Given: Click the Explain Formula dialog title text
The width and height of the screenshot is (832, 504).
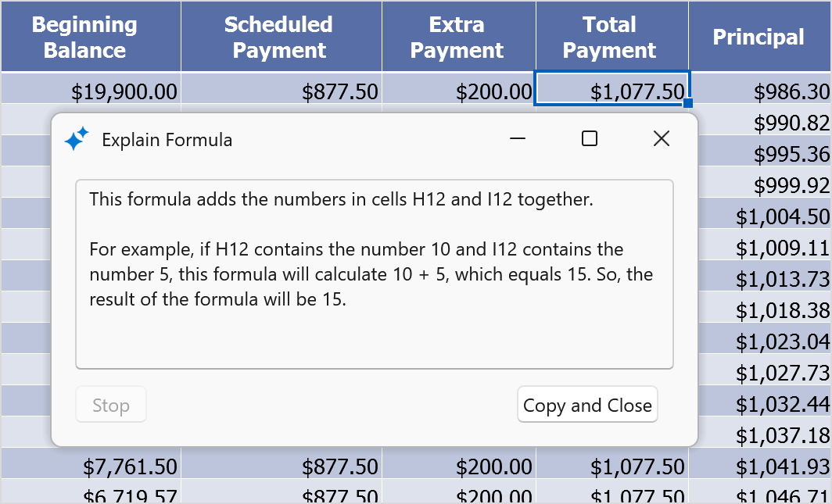Looking at the screenshot, I should 167,140.
